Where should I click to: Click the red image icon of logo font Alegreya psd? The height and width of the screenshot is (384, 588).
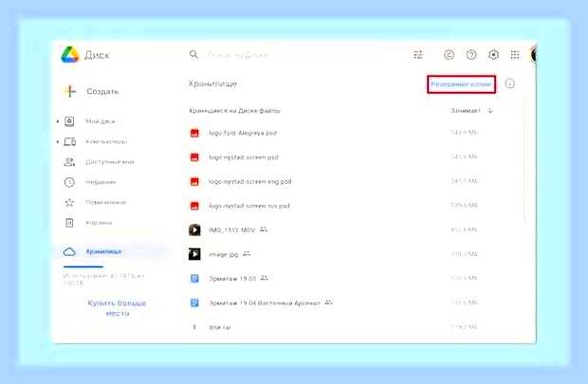click(194, 133)
